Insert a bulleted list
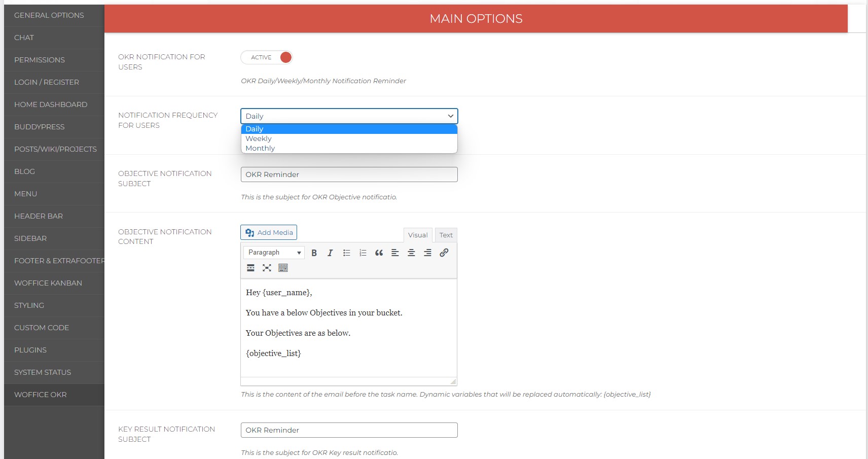 (347, 253)
